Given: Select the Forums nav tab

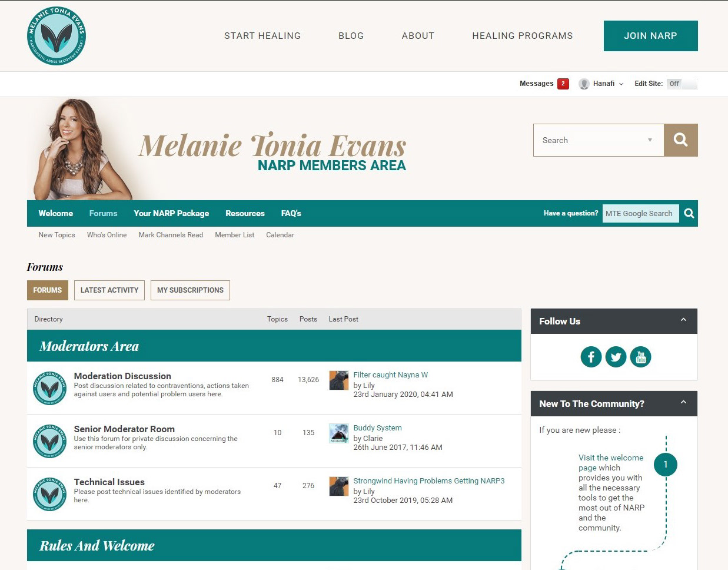Looking at the screenshot, I should click(x=103, y=213).
